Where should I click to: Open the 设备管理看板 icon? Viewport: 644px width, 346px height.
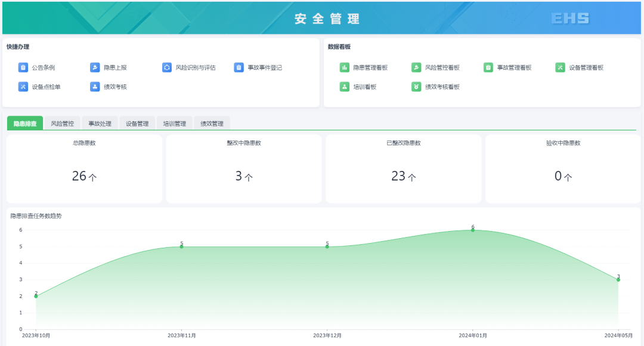pyautogui.click(x=560, y=67)
